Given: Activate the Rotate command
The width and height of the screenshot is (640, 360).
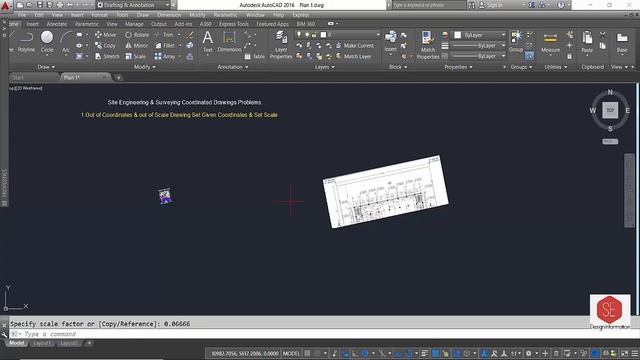Looking at the screenshot, I should tap(137, 35).
